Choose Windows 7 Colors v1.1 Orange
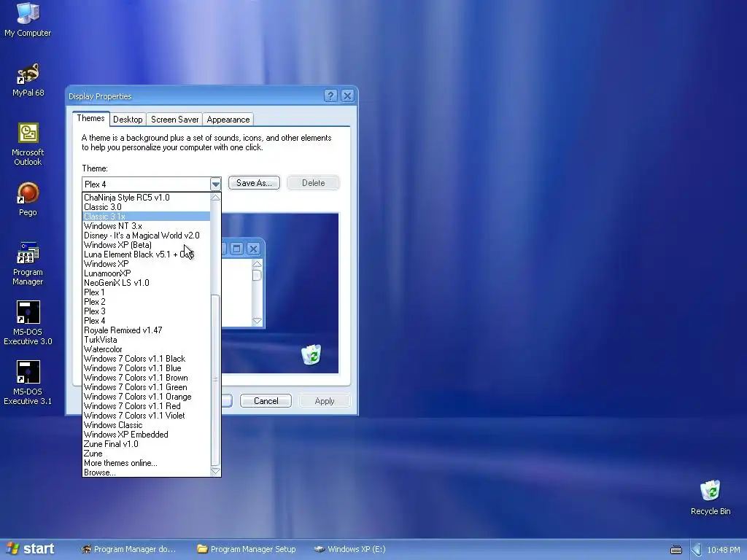Viewport: 747px width, 560px height. pyautogui.click(x=146, y=397)
